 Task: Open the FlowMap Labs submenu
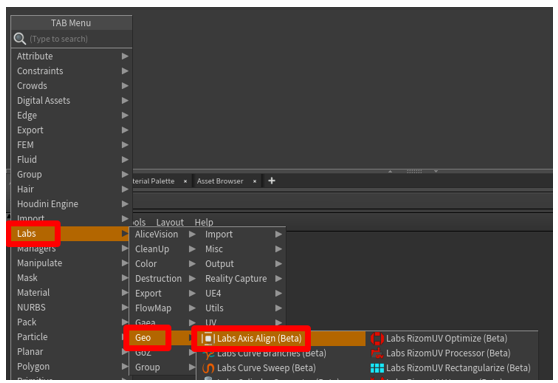pyautogui.click(x=165, y=308)
